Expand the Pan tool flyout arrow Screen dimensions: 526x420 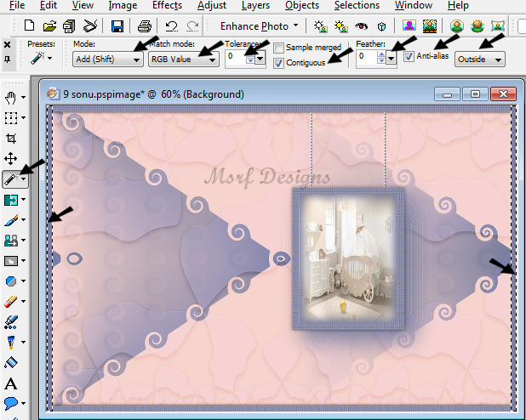point(23,98)
